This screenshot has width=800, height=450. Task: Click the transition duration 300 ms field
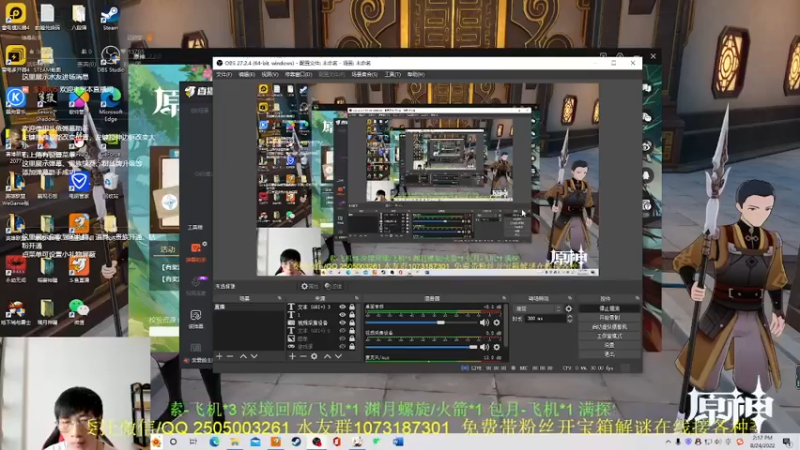click(x=545, y=318)
